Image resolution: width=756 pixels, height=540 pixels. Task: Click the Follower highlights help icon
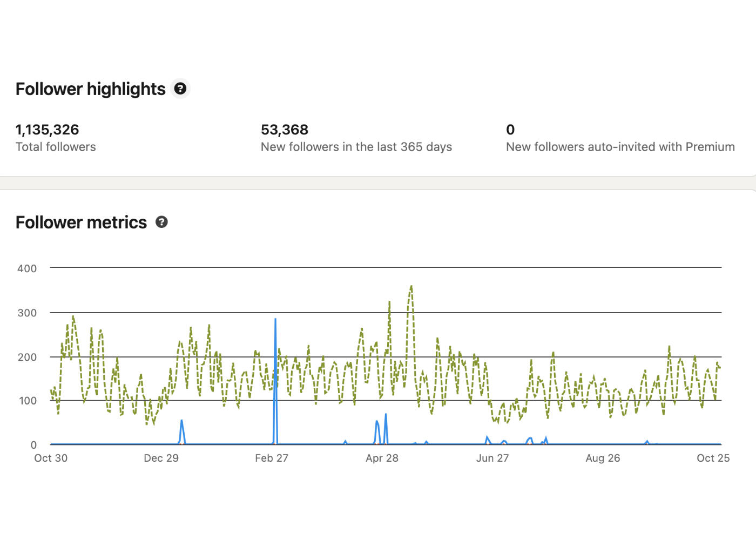coord(180,88)
